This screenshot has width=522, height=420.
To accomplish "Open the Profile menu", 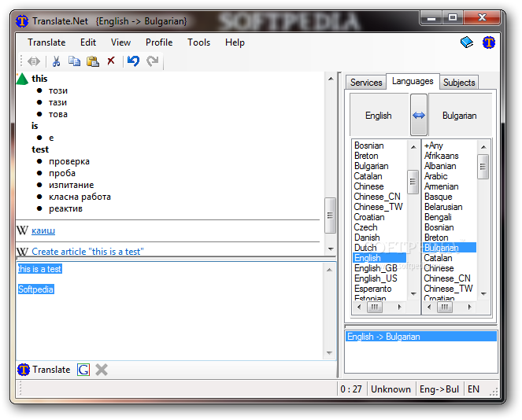I will 159,42.
